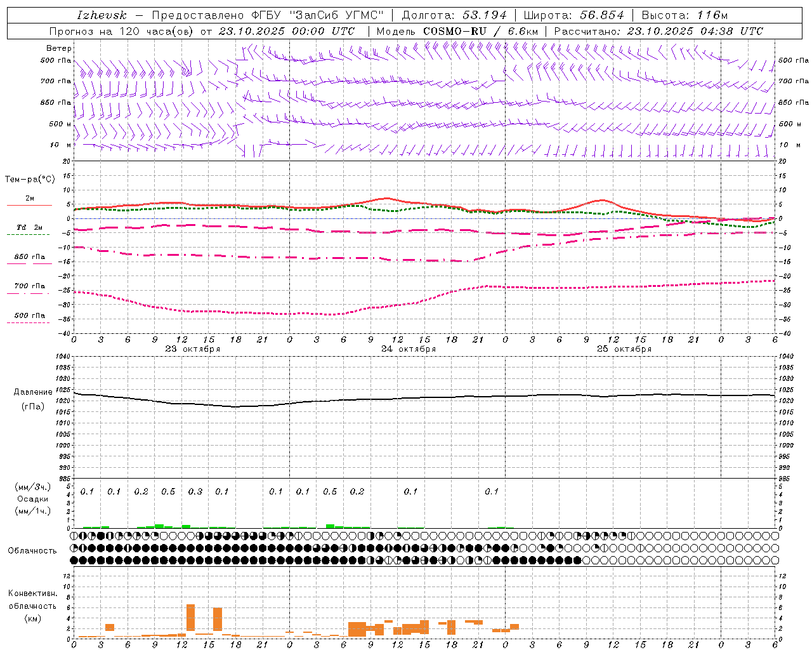Screen dimensions: 812x650
Task: Click the dotted pink "500 гПа" legend line
Action: 28,323
